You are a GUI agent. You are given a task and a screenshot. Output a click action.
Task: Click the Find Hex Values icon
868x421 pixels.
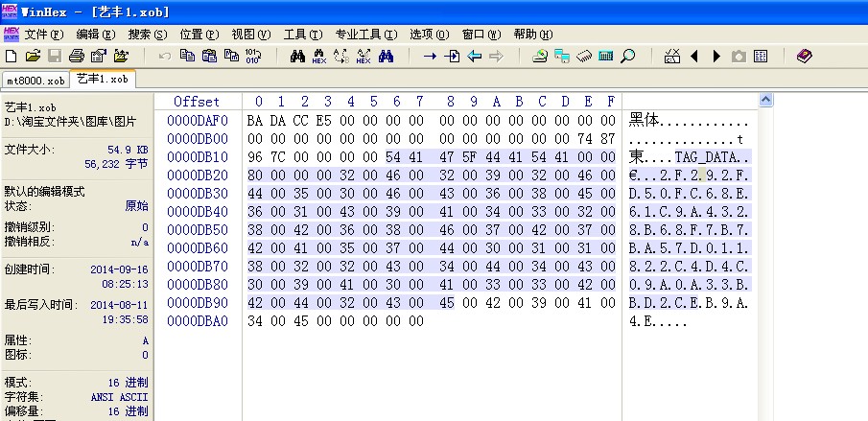click(x=318, y=57)
